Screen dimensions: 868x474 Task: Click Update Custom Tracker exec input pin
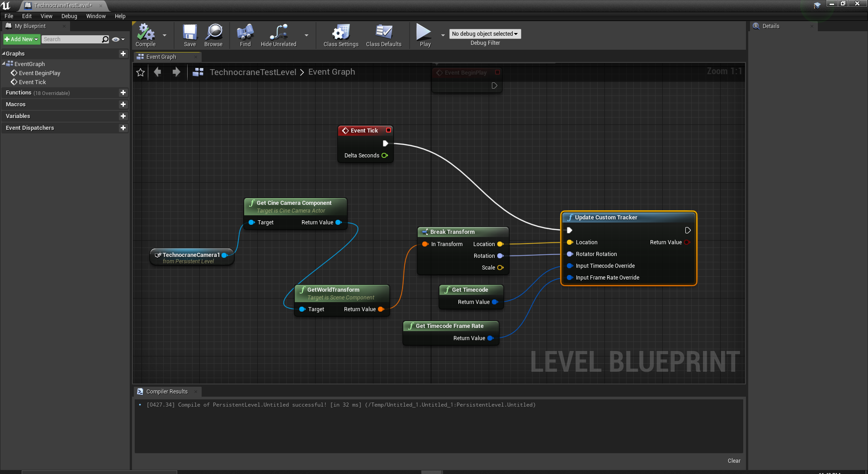pyautogui.click(x=570, y=230)
